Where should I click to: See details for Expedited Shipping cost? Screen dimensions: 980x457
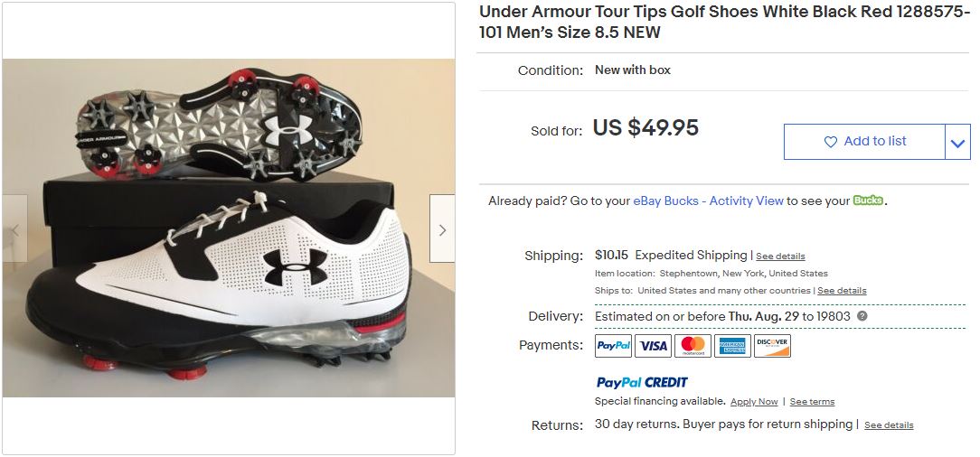(780, 256)
